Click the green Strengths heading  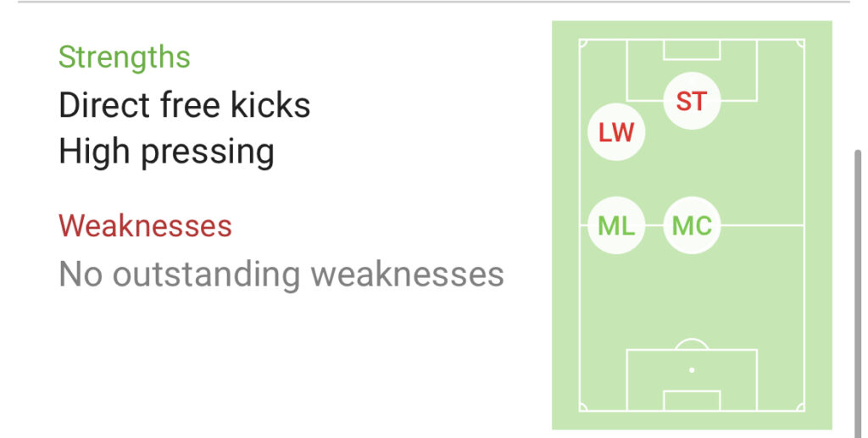pyautogui.click(x=125, y=58)
